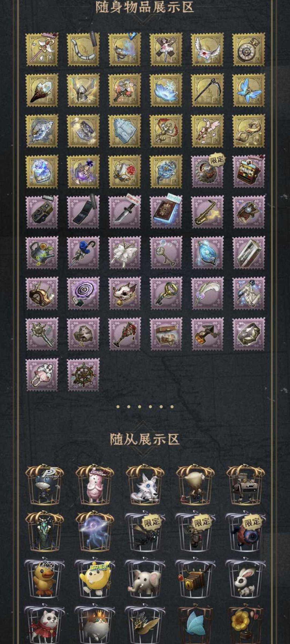Image resolution: width=290 pixels, height=644 pixels.
Task: Click the combat knife accessory stamp
Action: point(124,212)
